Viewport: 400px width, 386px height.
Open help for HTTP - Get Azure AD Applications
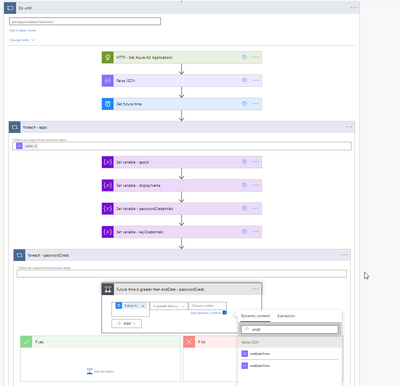(x=244, y=57)
